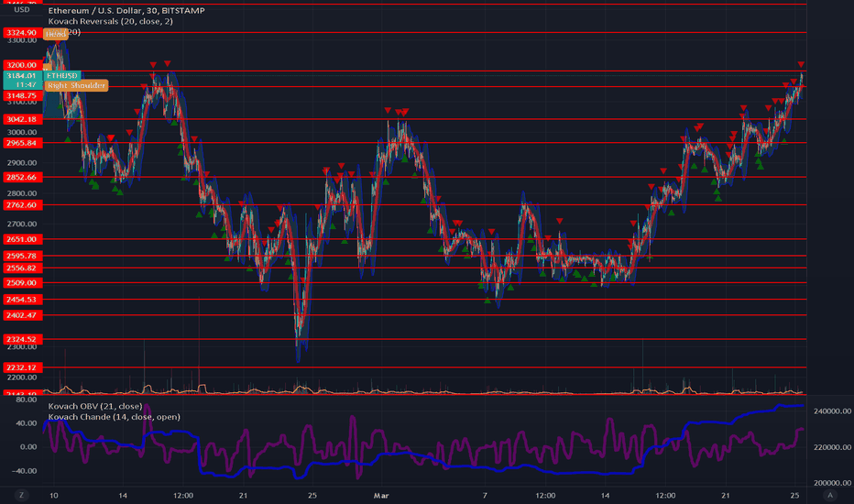Click the ETHUSD symbol price tag
Screen dimensions: 854x504
pos(62,76)
